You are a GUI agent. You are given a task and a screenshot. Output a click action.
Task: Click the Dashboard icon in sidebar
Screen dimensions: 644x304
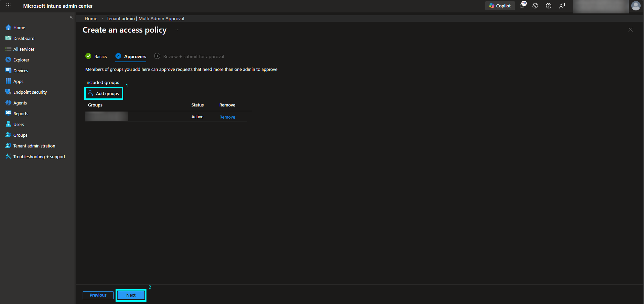click(x=8, y=38)
